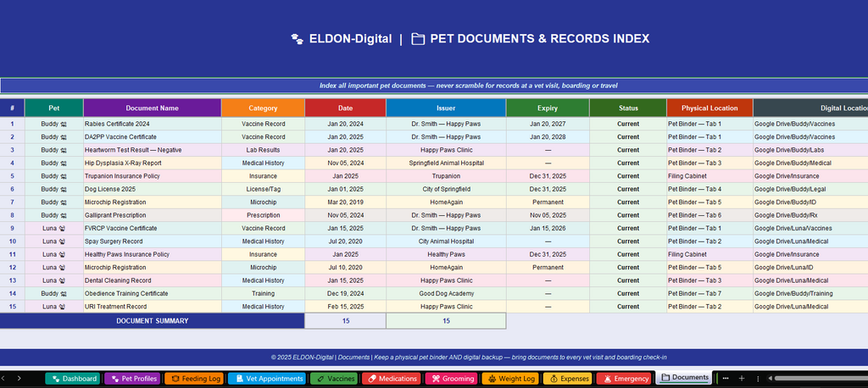868x388 pixels.
Task: Switch to the Pet Profiles tab
Action: pos(132,379)
